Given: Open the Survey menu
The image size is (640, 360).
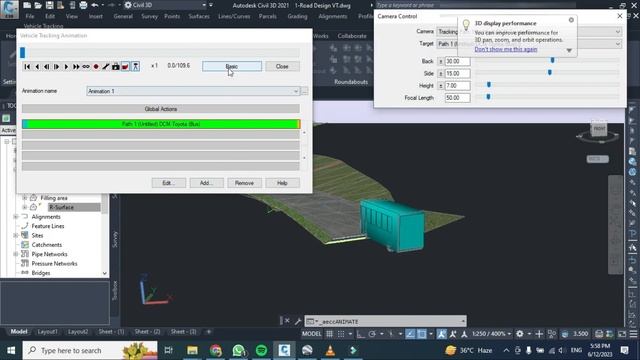Looking at the screenshot, I should [149, 16].
